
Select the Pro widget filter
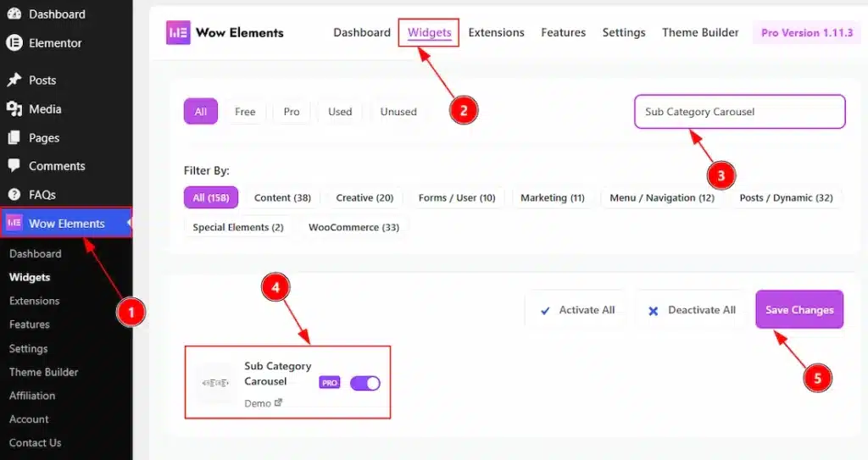coord(292,111)
